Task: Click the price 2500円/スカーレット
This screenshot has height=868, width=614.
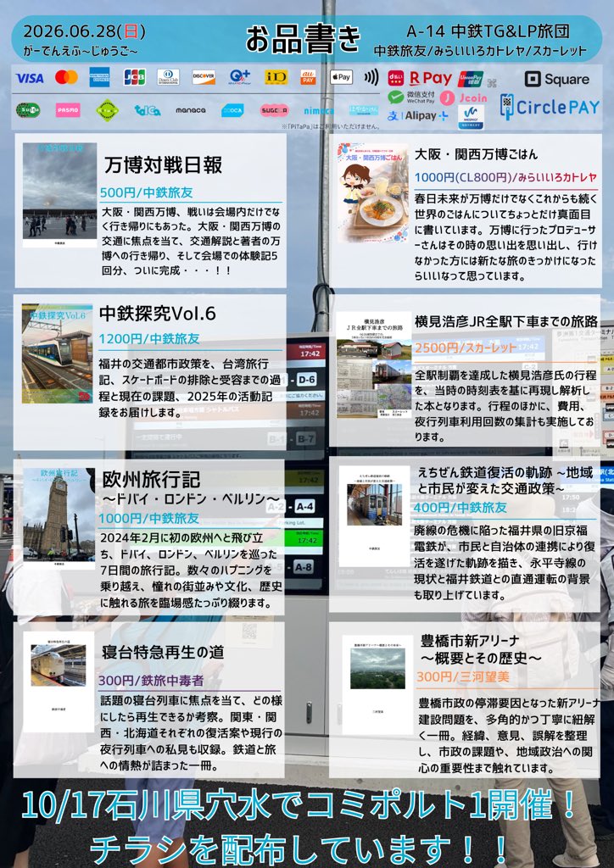Action: [x=465, y=348]
